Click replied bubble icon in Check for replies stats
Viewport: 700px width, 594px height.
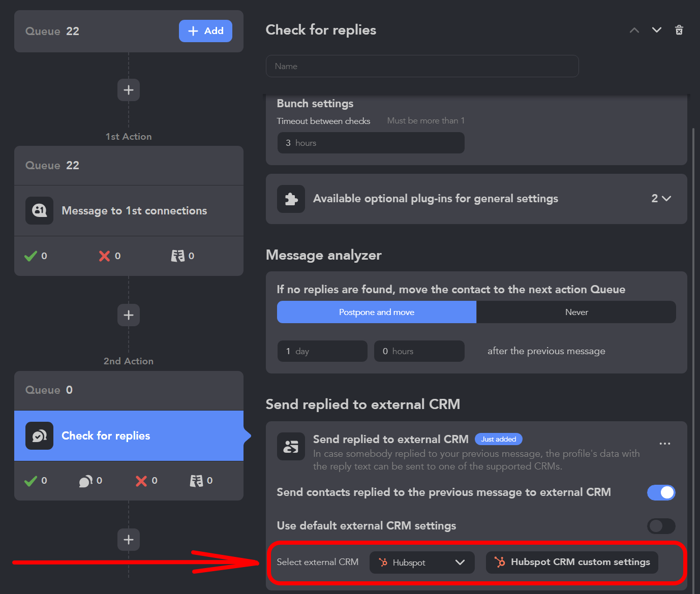86,481
